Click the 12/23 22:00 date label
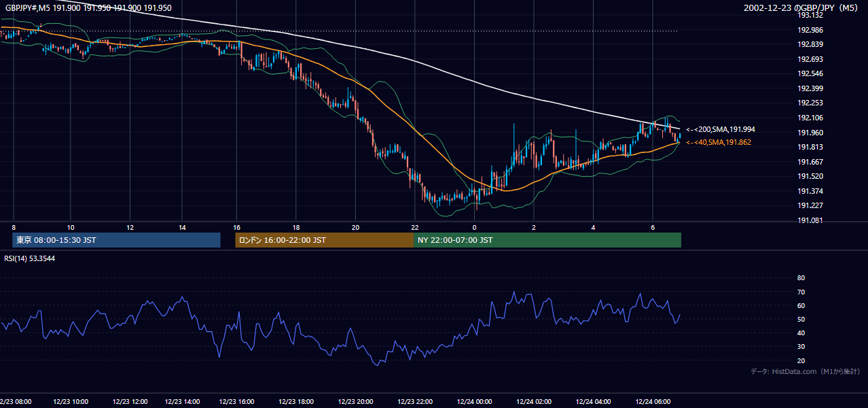 416,402
